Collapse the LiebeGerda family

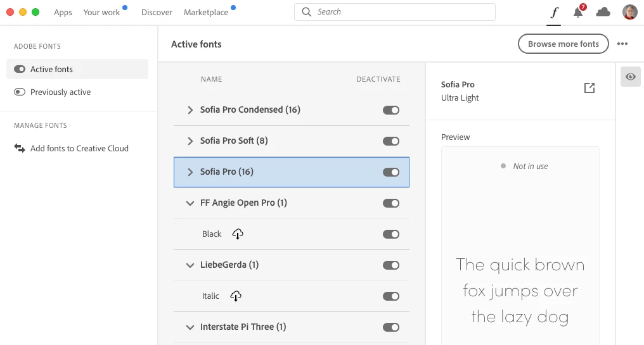click(x=190, y=265)
